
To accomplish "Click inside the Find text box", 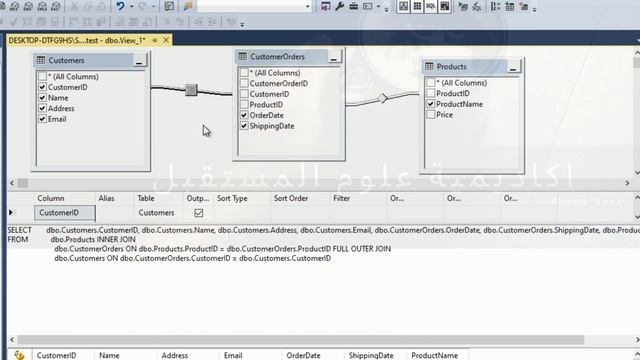I will click(251, 6).
